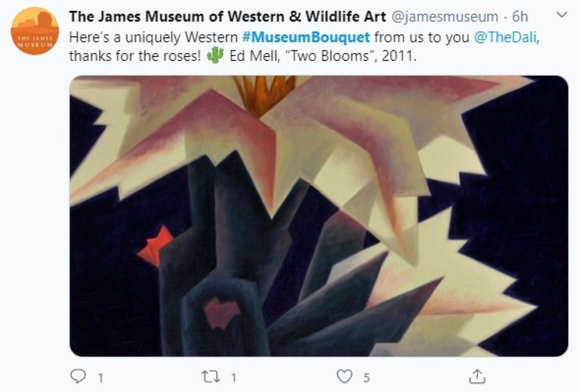
Task: Visit the @TheDali mention link
Action: pos(505,37)
